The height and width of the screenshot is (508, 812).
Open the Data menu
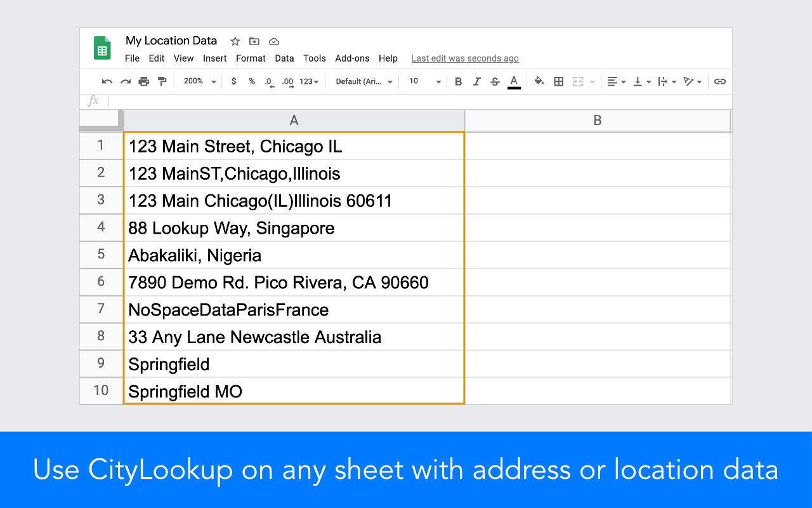284,58
